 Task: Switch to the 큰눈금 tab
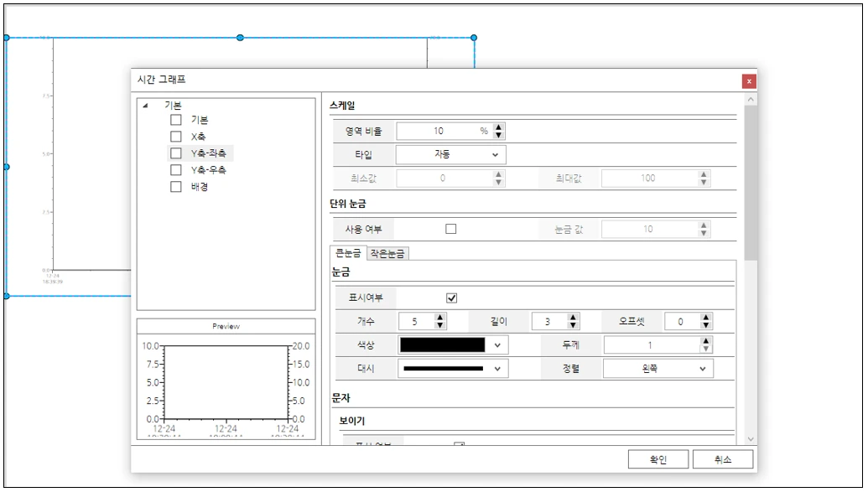pyautogui.click(x=348, y=253)
